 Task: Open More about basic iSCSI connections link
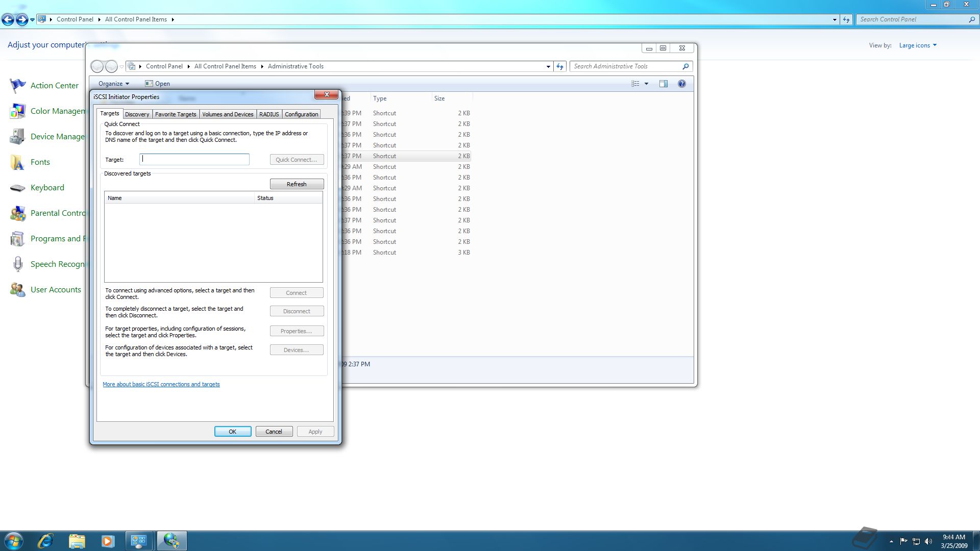point(161,385)
